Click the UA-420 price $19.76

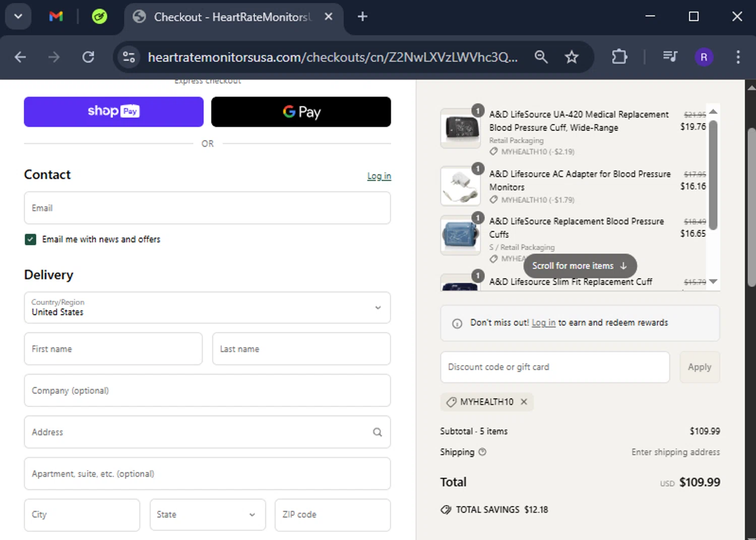[693, 127]
